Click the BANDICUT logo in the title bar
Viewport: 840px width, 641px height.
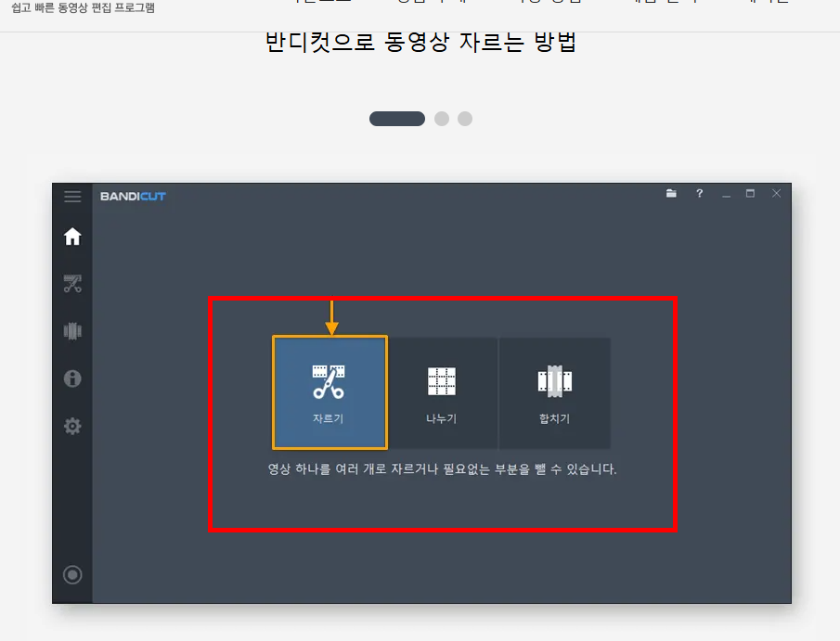[132, 196]
